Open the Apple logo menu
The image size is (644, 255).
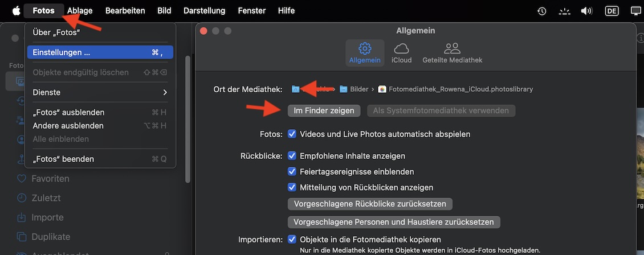pyautogui.click(x=16, y=10)
